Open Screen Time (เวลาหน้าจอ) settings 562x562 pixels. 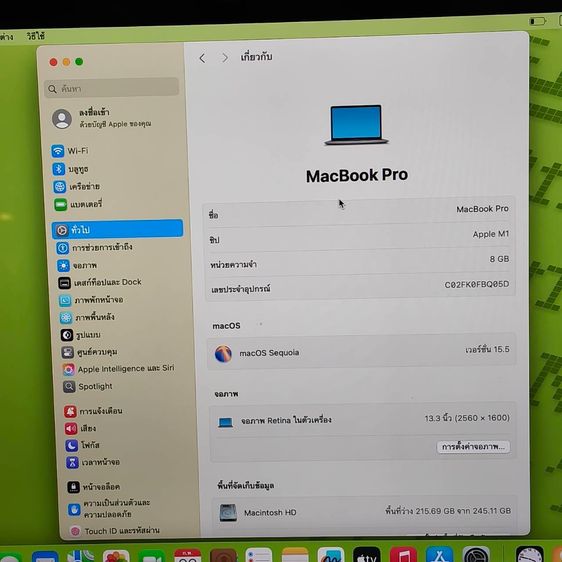click(93, 462)
